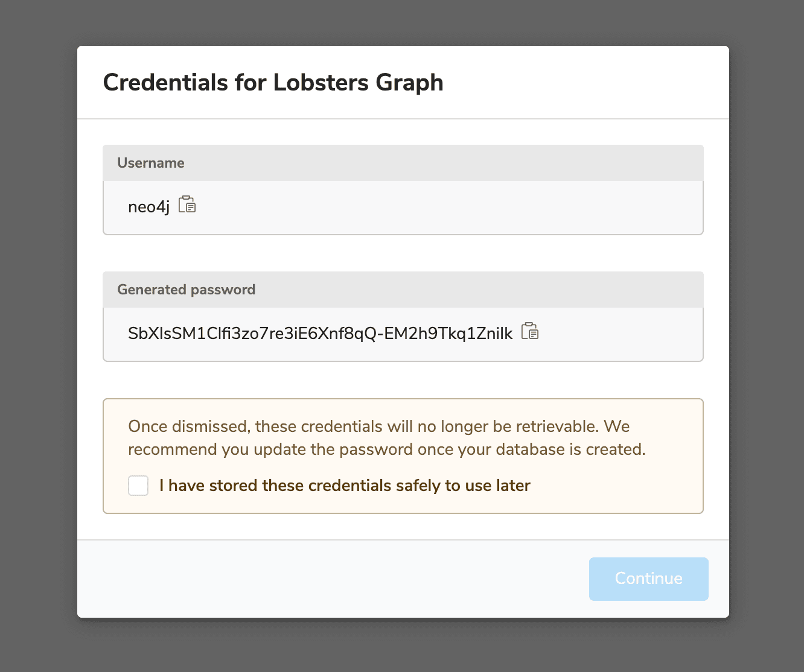Click the 'I have stored these credentials' label

tap(344, 486)
